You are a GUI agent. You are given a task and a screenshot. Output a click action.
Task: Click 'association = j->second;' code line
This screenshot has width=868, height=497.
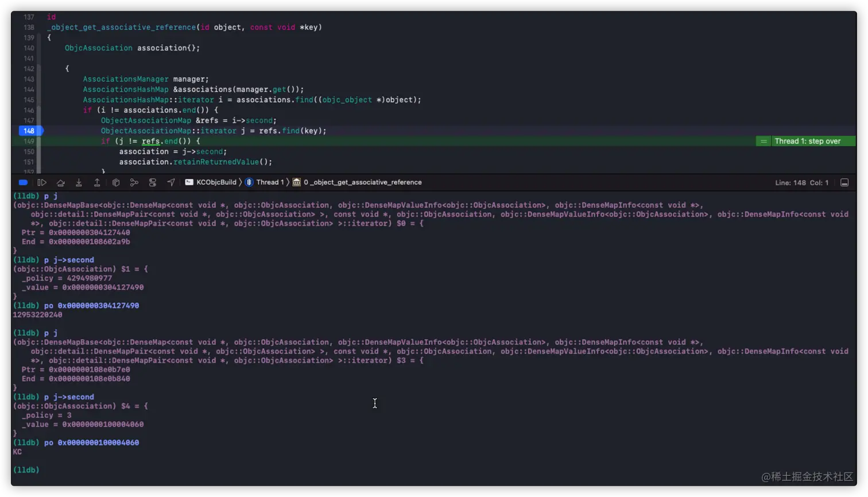[x=173, y=152]
